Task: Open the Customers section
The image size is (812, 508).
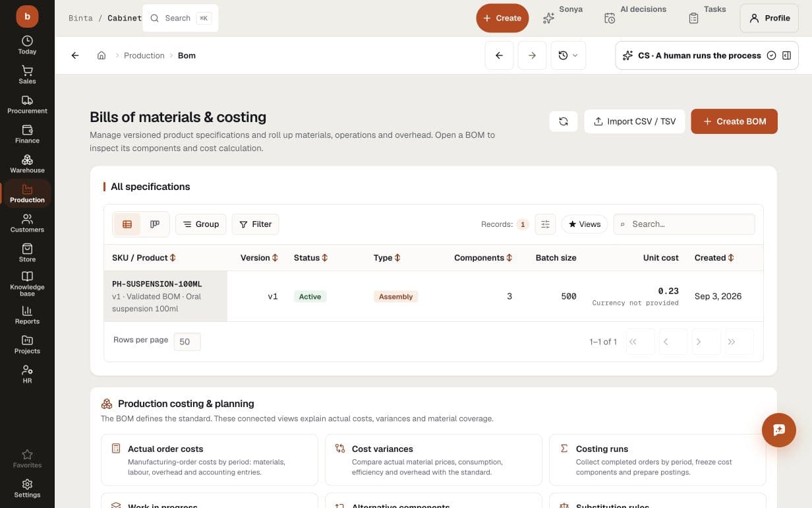Action: 27,223
